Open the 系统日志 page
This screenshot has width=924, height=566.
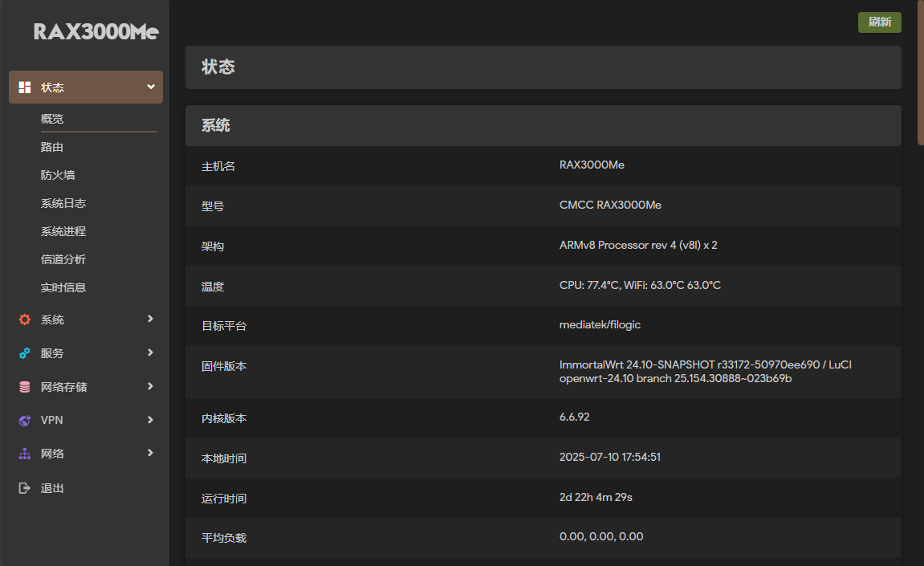coord(63,202)
